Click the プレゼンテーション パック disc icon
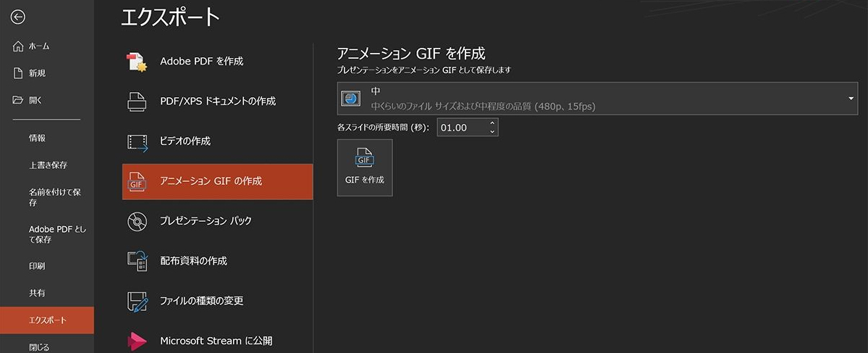This screenshot has height=353, width=868. pos(136,222)
